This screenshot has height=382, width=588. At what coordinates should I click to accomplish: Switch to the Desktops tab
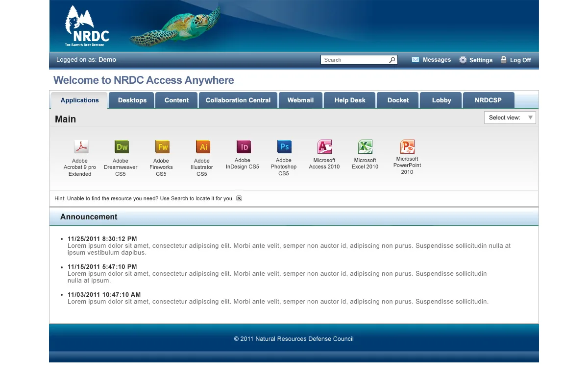132,100
